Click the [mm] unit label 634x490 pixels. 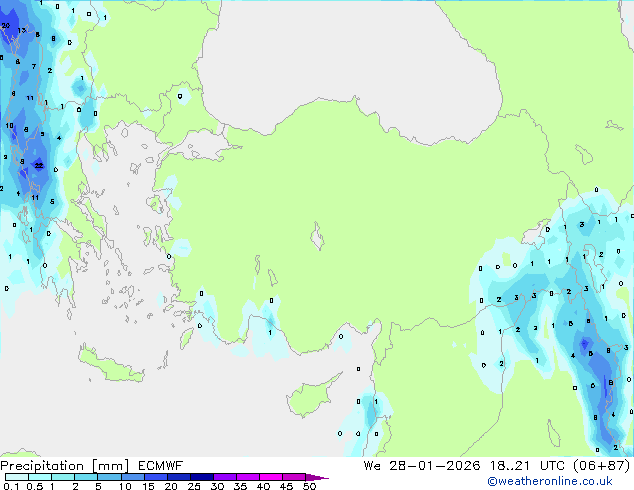pos(110,466)
